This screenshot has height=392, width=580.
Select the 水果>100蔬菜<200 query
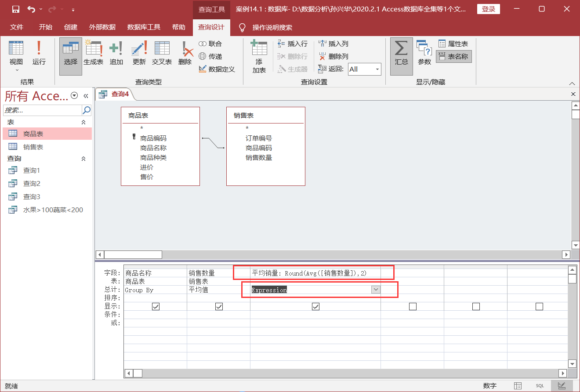pos(47,210)
